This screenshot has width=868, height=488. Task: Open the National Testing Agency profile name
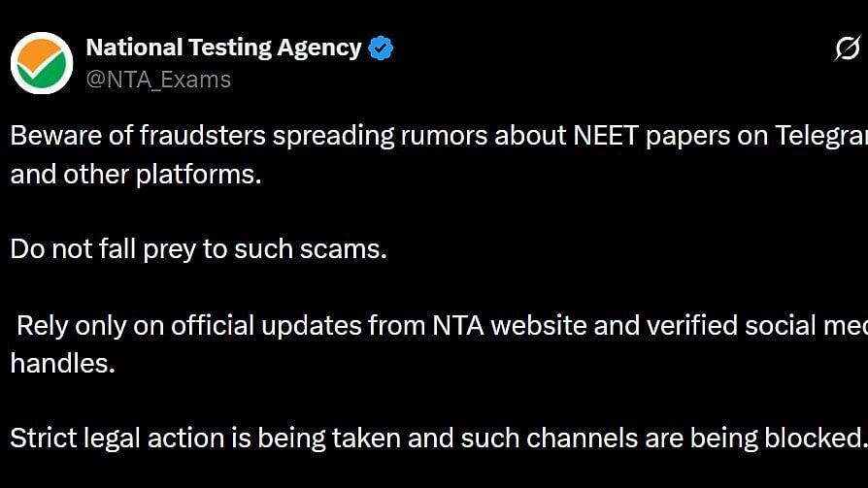[x=223, y=48]
